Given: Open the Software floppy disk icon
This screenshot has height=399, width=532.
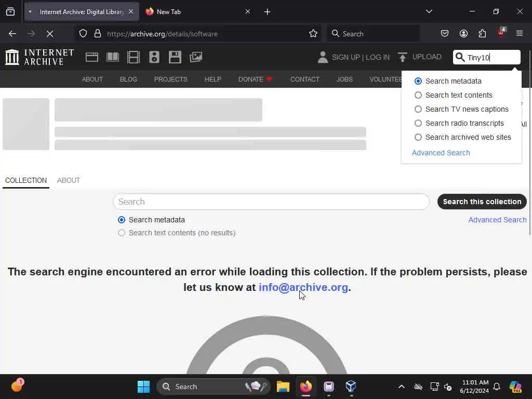Looking at the screenshot, I should tap(175, 57).
